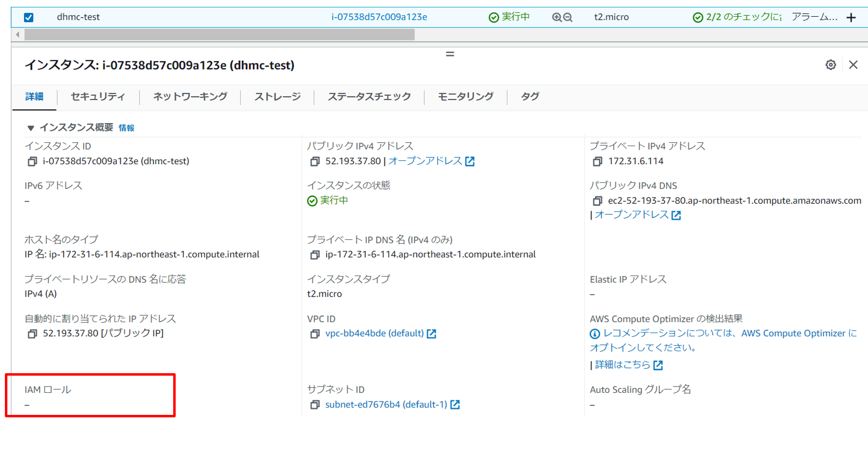This screenshot has width=868, height=460.
Task: Open the subnet-ed7676b4 (default-1) link
Action: click(393, 405)
